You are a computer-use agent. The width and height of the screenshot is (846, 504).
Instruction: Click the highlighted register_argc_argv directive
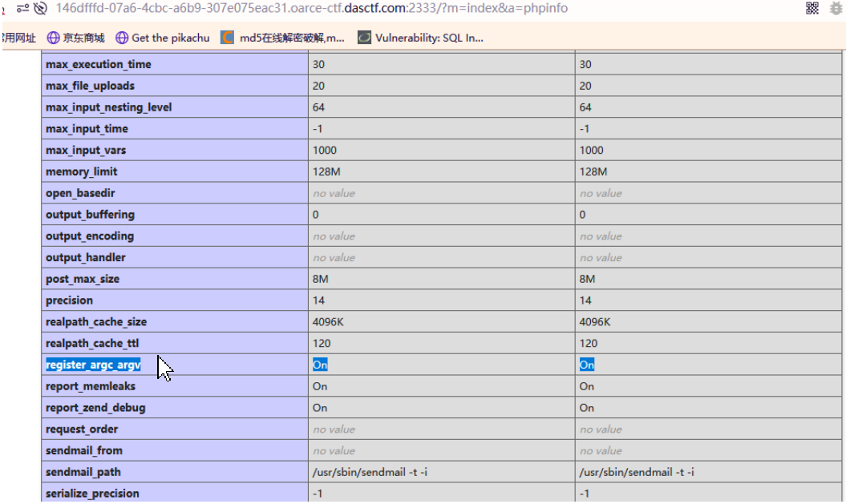click(x=93, y=365)
